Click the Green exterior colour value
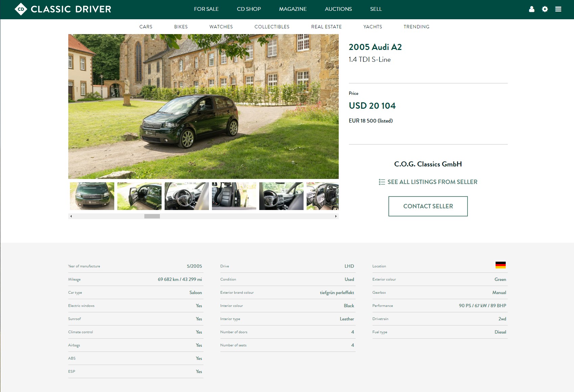 click(x=500, y=279)
